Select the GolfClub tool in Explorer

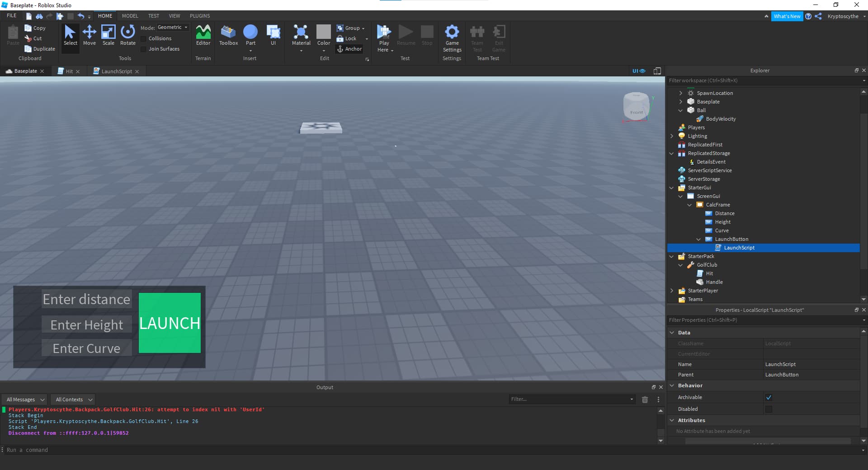click(x=707, y=265)
